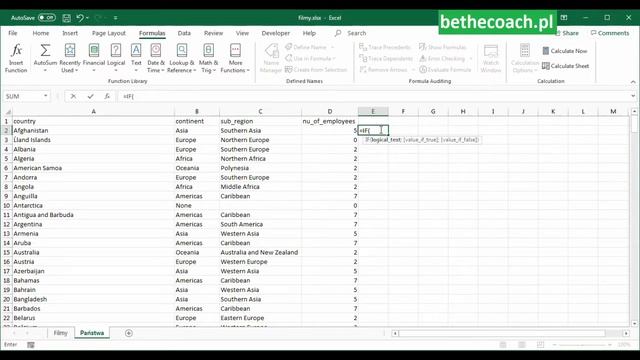Screen dimensions: 640x360
Task: Click cell Australia and New Zealand
Action: coord(260,252)
